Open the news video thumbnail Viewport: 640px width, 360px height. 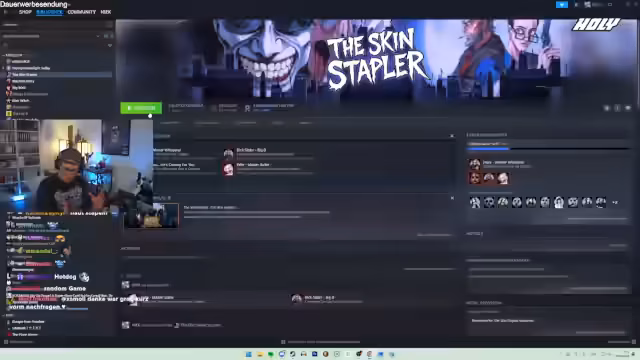coord(151,216)
